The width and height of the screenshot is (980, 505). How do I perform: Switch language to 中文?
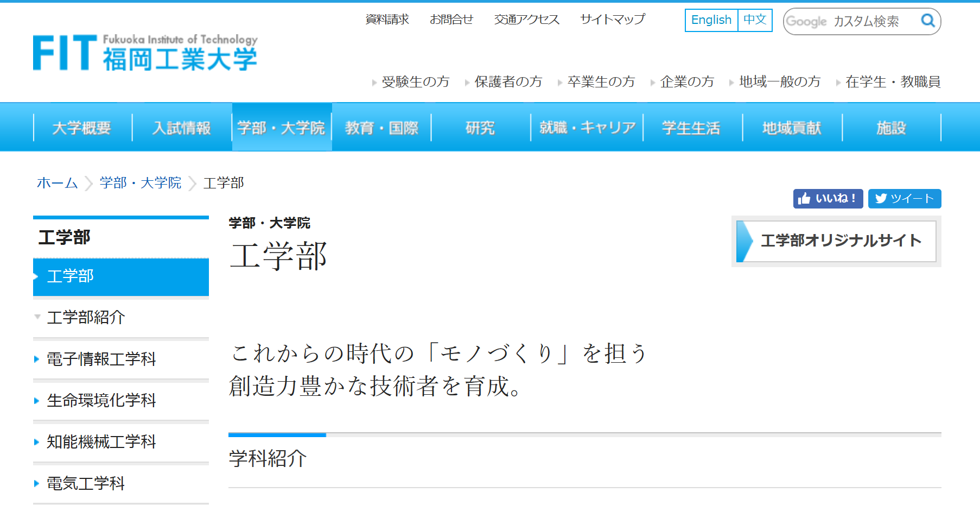pos(755,20)
